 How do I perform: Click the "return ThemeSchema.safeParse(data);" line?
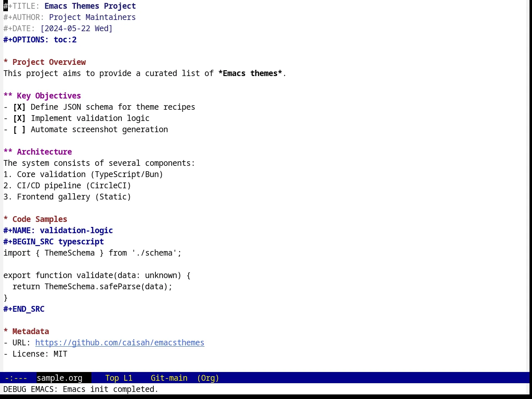pyautogui.click(x=92, y=287)
